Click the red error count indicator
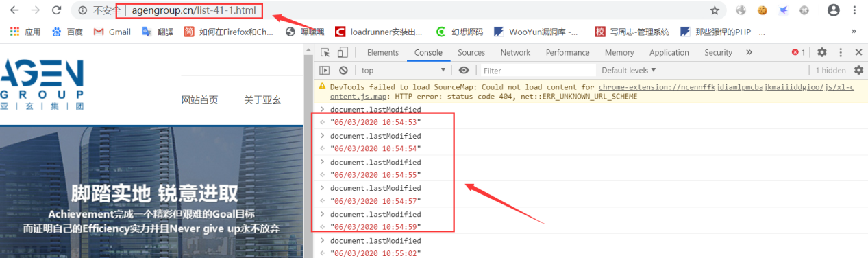868x258 pixels. [x=798, y=52]
